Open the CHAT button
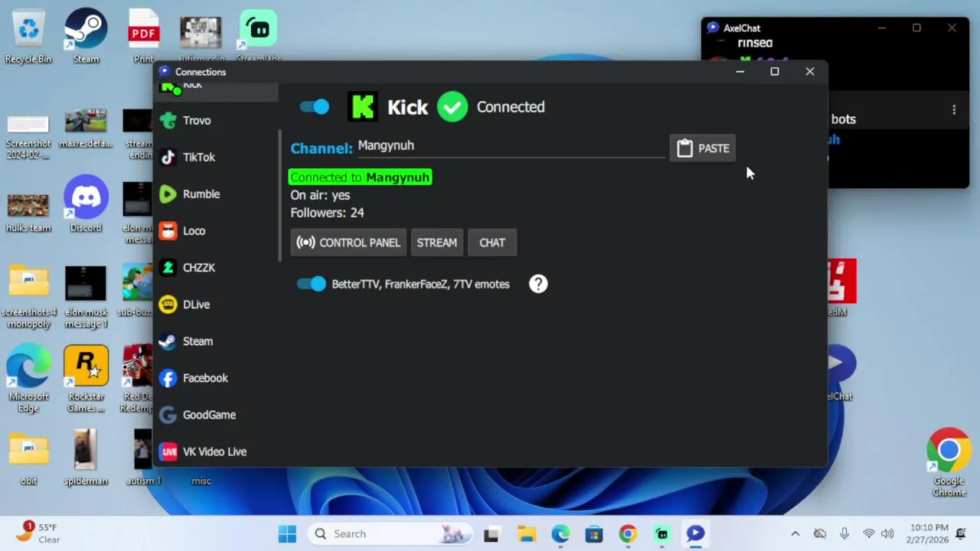This screenshot has height=551, width=980. (492, 243)
